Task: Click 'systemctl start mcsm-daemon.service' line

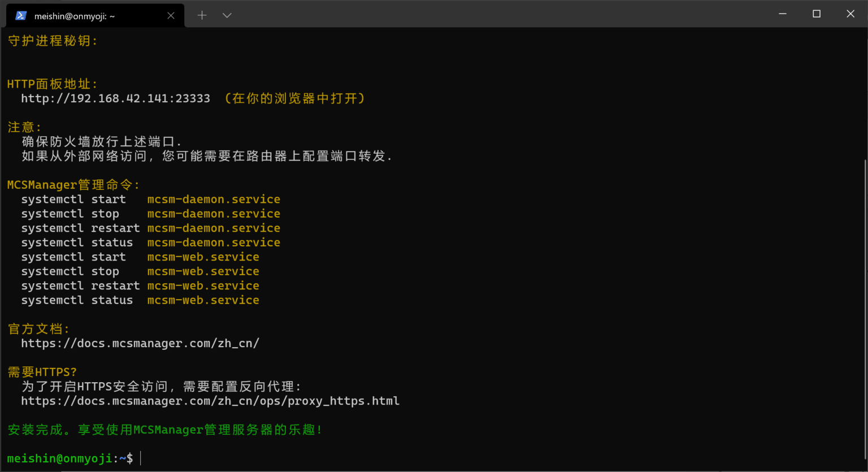Action: pyautogui.click(x=151, y=200)
